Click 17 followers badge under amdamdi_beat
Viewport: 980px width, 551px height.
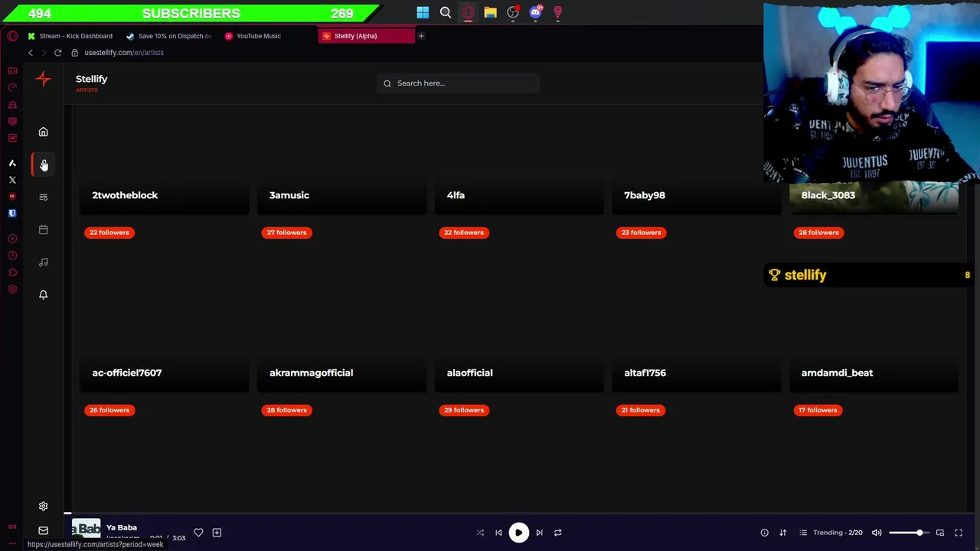point(818,410)
